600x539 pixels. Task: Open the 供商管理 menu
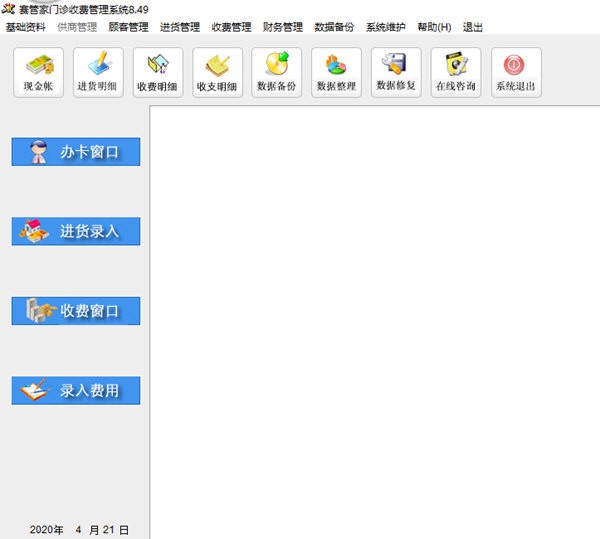tap(77, 27)
